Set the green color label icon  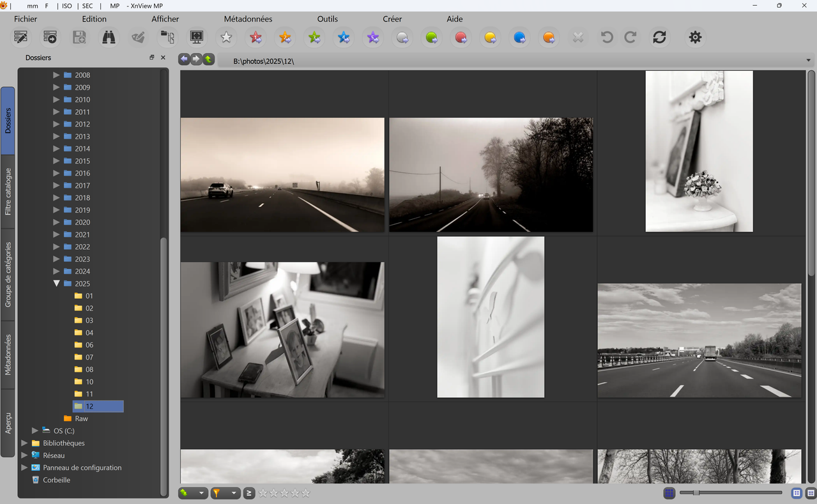tap(432, 38)
